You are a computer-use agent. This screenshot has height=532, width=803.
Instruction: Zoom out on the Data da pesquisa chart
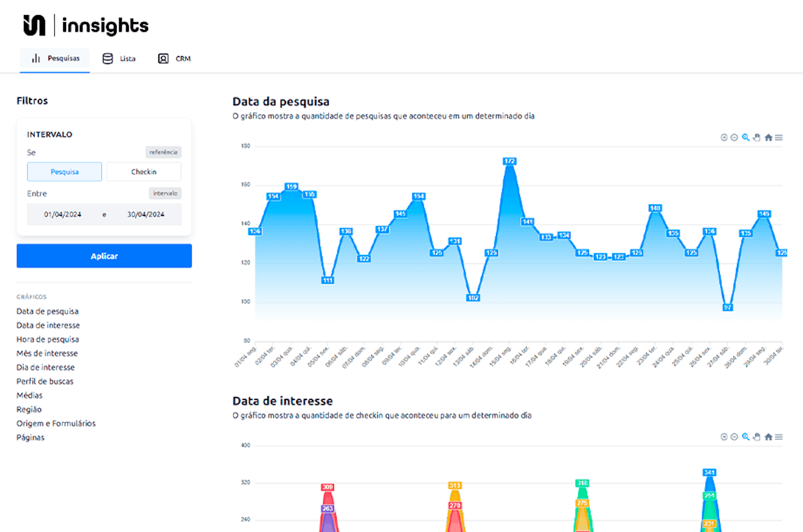click(x=735, y=137)
